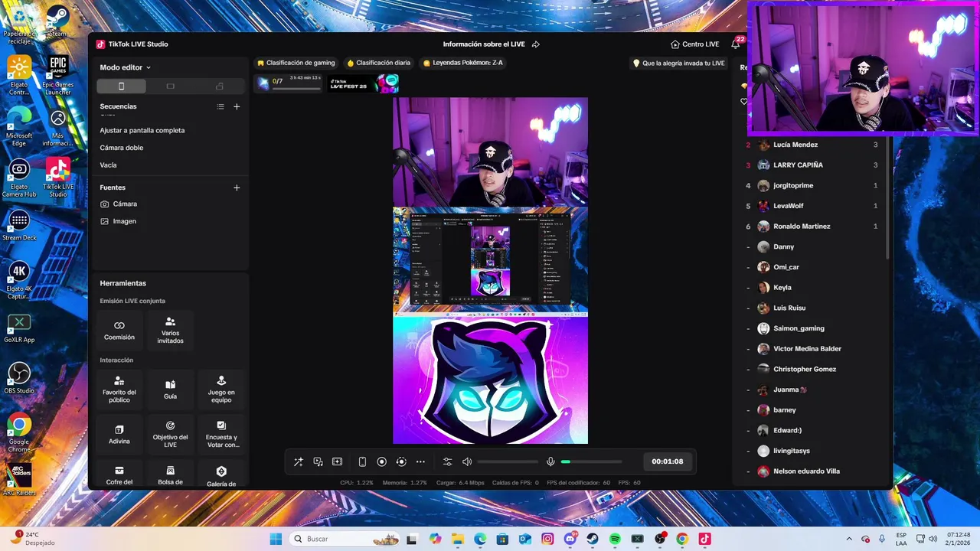Click the 00:01:08 live timer
The image size is (980, 551).
pyautogui.click(x=667, y=461)
